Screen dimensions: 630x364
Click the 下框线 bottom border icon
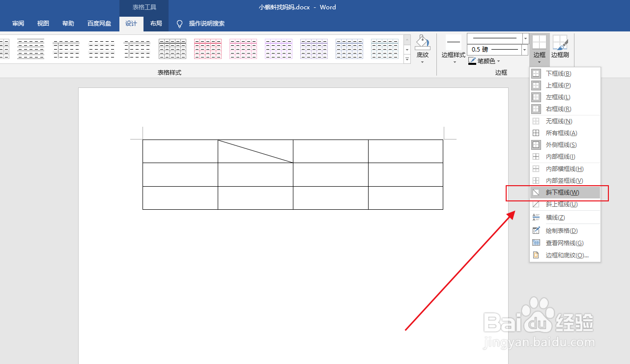(536, 74)
